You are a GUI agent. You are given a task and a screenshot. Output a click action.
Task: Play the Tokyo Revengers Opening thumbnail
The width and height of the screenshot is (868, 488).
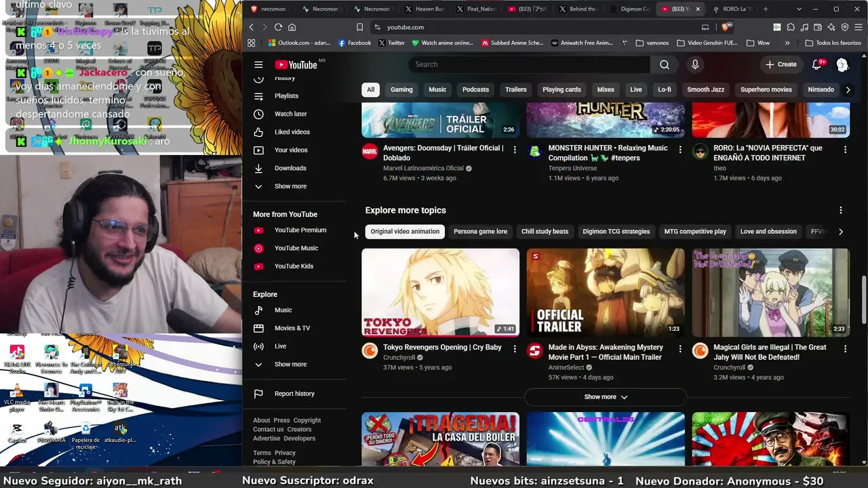point(440,293)
